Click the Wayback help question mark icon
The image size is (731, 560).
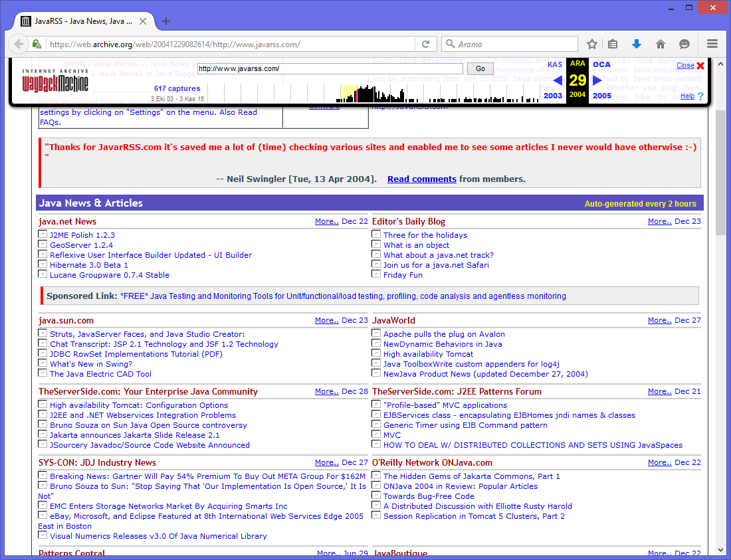(x=700, y=96)
